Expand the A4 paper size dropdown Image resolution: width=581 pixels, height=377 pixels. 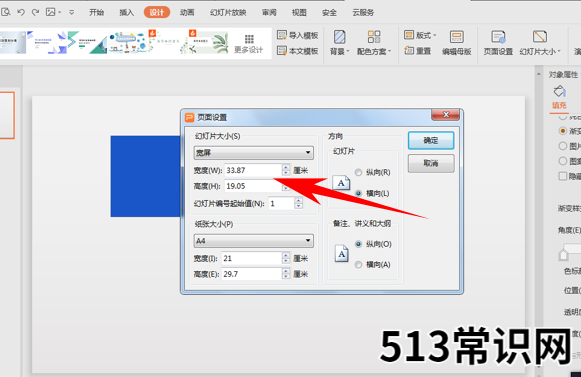click(x=253, y=241)
